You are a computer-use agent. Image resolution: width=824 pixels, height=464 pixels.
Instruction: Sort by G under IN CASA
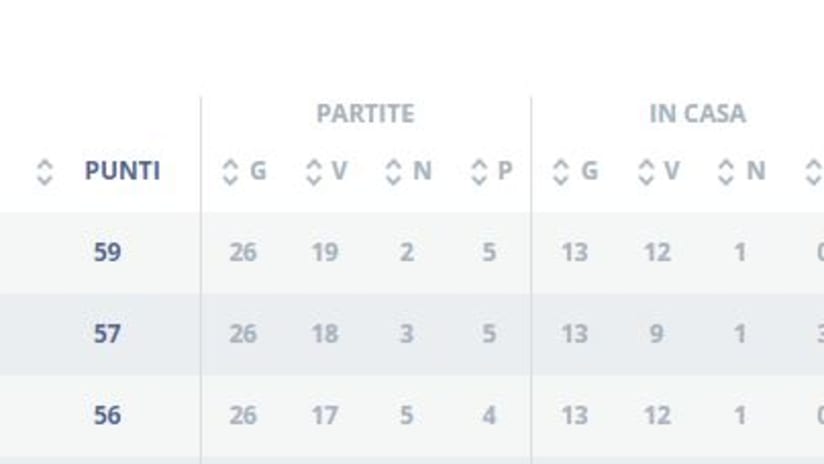tap(575, 171)
